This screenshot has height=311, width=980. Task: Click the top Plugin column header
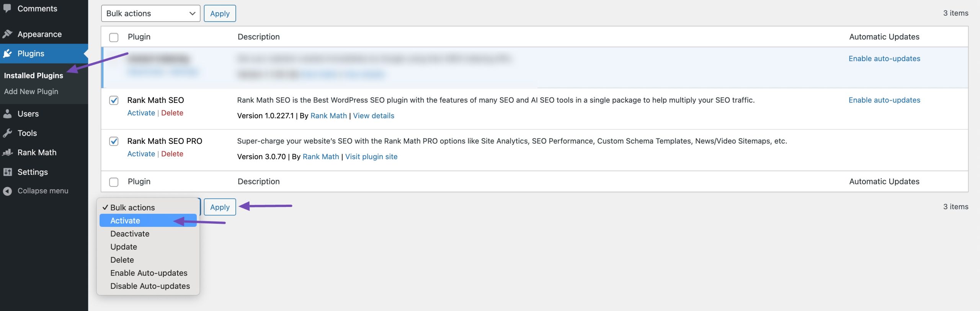(139, 37)
